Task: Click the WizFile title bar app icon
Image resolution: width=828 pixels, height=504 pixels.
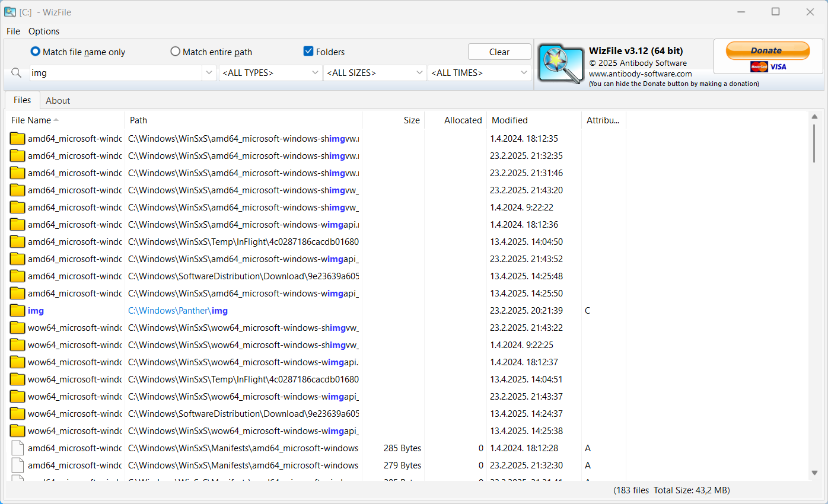Action: 10,12
